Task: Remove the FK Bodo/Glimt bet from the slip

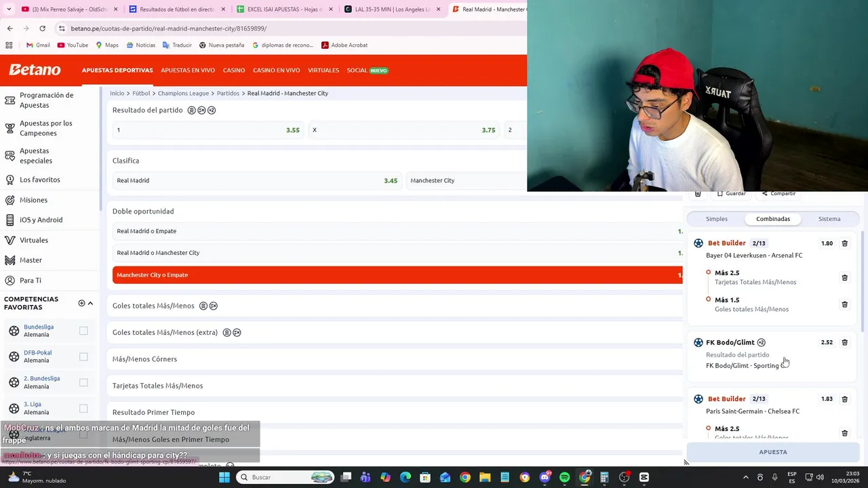Action: coord(844,342)
